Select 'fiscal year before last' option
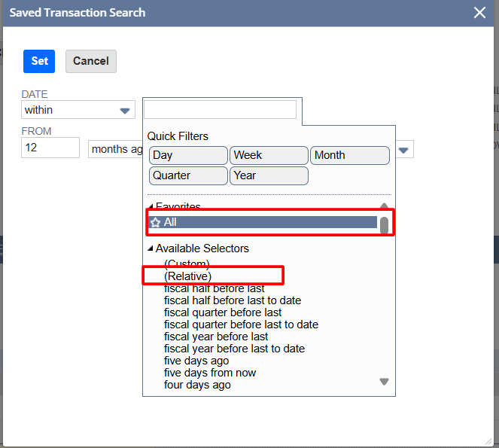499x448 pixels. [x=216, y=337]
